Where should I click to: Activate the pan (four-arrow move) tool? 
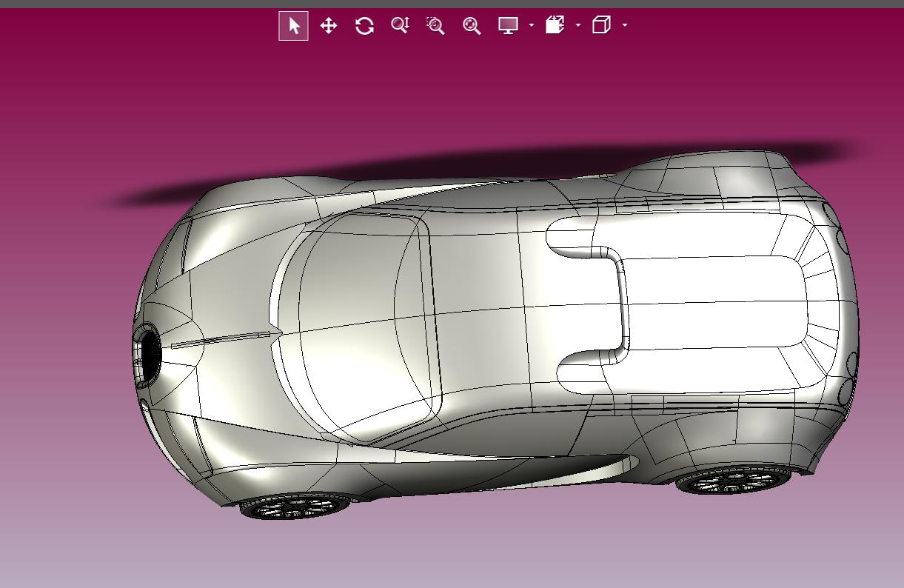click(x=329, y=26)
